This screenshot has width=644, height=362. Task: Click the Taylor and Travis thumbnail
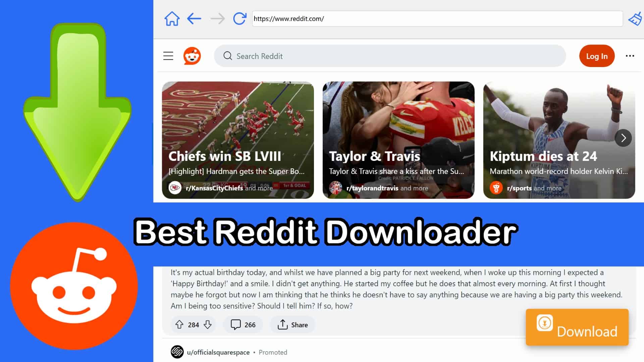(399, 140)
